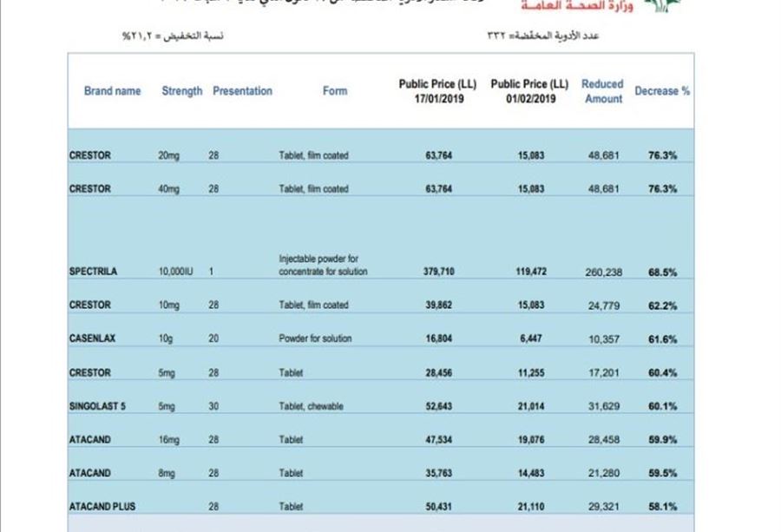Select the SINGOLAST 5 brand name cell
Image resolution: width=781 pixels, height=532 pixels.
click(97, 406)
